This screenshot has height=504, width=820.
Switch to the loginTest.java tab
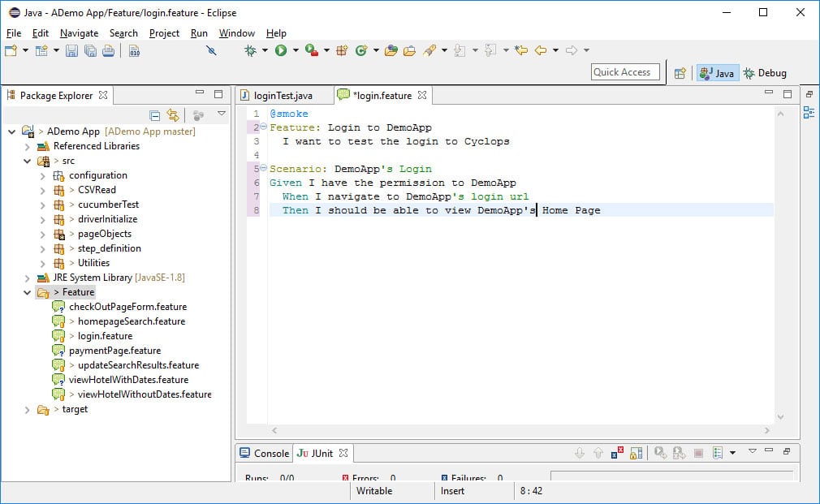[x=283, y=95]
